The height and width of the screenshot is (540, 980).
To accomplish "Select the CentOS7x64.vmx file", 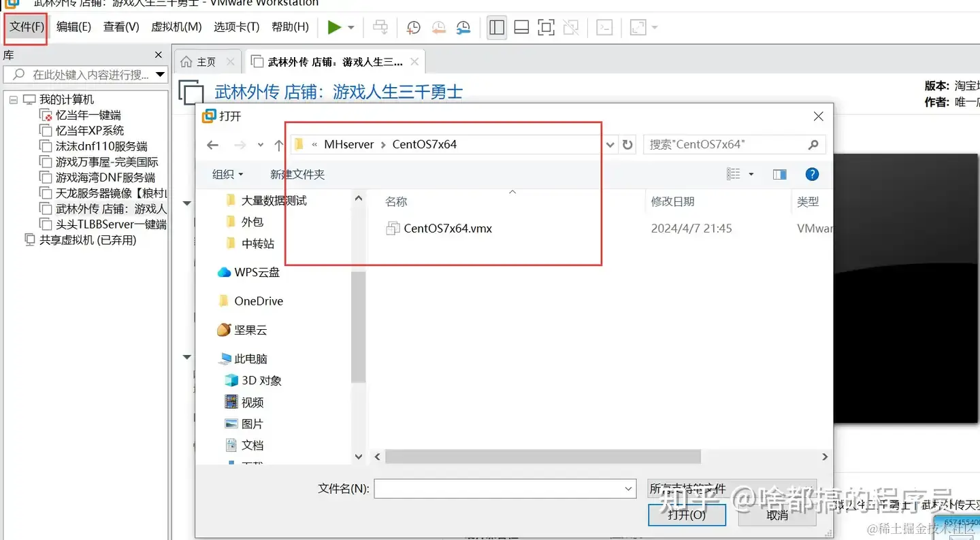I will tap(448, 229).
